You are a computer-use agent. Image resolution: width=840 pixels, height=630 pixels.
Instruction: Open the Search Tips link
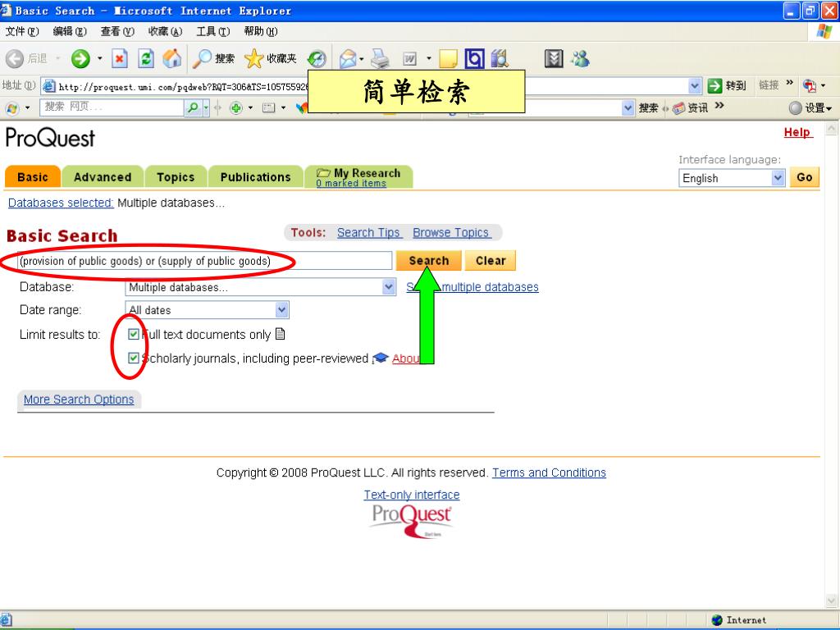369,232
